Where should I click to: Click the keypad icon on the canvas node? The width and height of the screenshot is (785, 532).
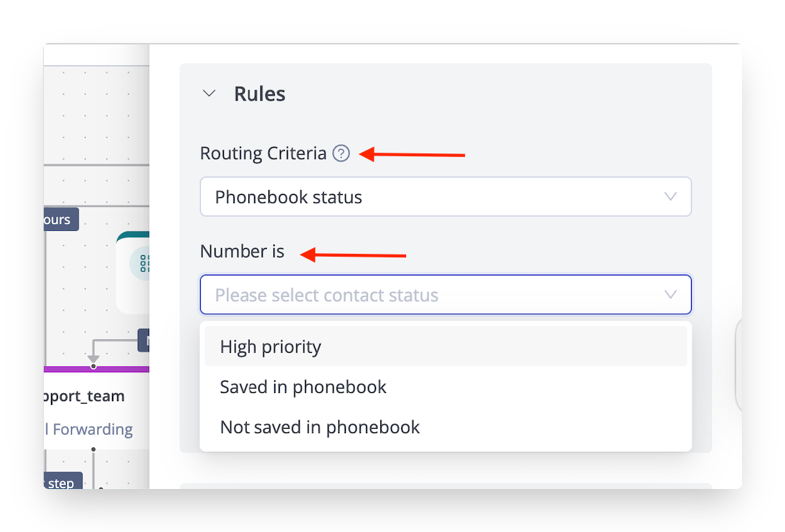point(143,264)
